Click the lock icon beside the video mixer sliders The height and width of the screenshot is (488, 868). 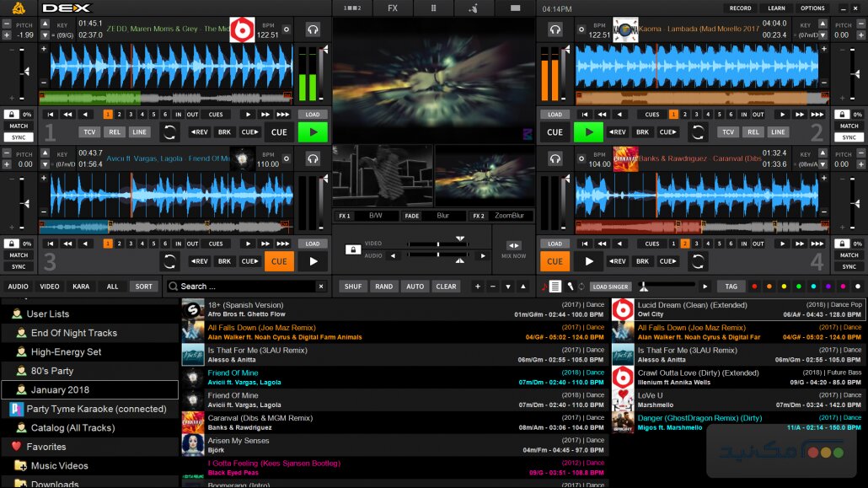coord(353,249)
